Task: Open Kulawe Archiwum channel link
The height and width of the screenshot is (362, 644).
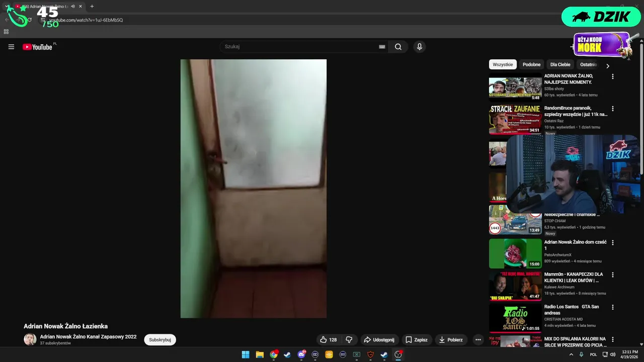Action: pyautogui.click(x=560, y=287)
